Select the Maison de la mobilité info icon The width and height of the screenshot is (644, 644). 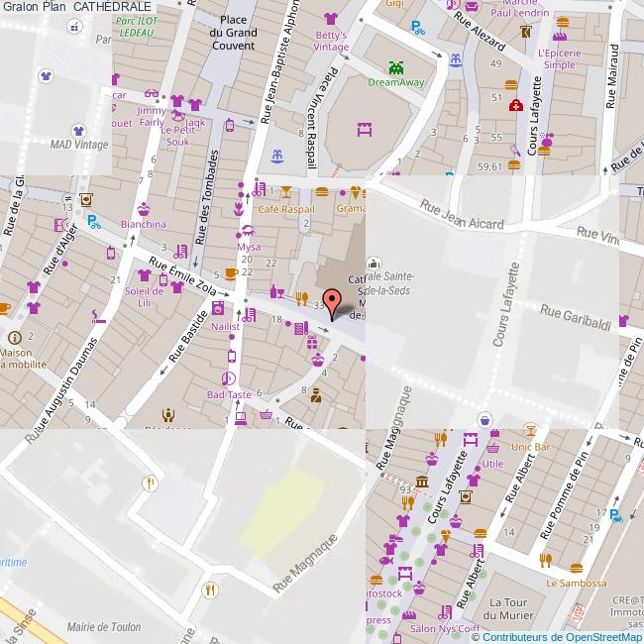(x=14, y=338)
